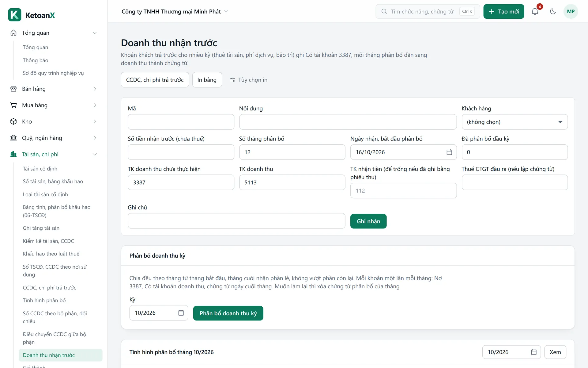Image resolution: width=588 pixels, height=368 pixels.
Task: Click Phân bổ doanh thu kỳ button
Action: (228, 313)
